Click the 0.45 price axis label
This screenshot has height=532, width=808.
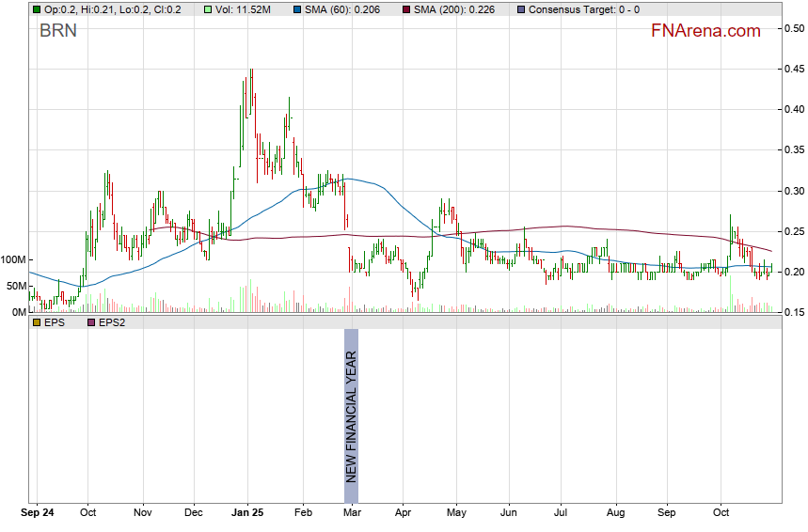point(793,69)
